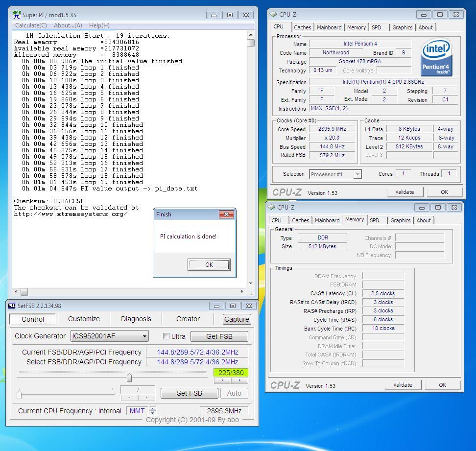Click the Auto button in SetFSB
Image resolution: width=476 pixels, height=451 pixels.
click(x=234, y=393)
